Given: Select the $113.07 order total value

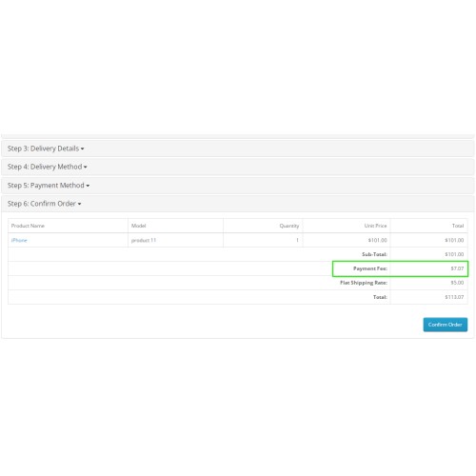Looking at the screenshot, I should click(454, 297).
